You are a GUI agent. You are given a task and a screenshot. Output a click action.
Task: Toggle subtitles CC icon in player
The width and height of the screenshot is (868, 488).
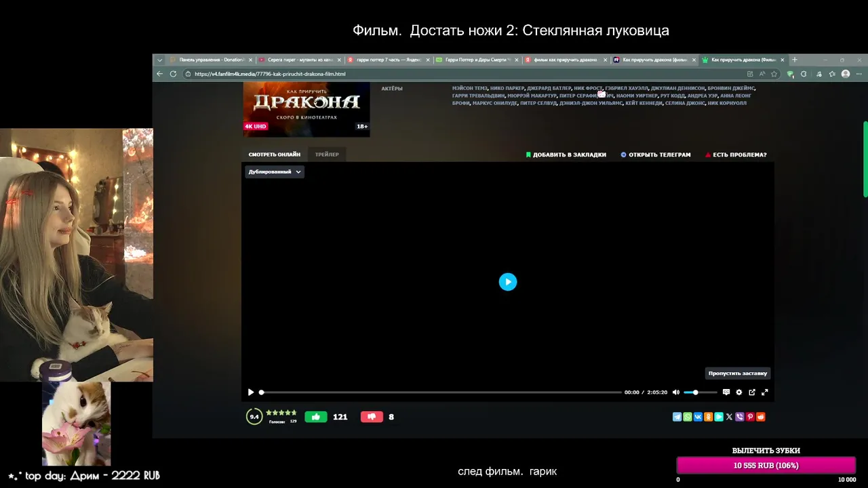click(x=726, y=392)
